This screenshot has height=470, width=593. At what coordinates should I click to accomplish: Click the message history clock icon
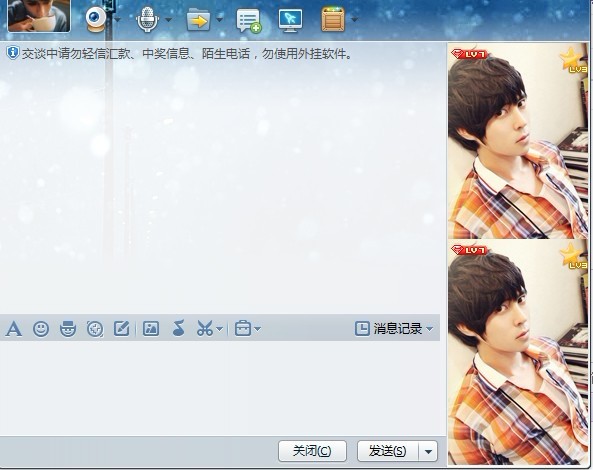(x=362, y=329)
